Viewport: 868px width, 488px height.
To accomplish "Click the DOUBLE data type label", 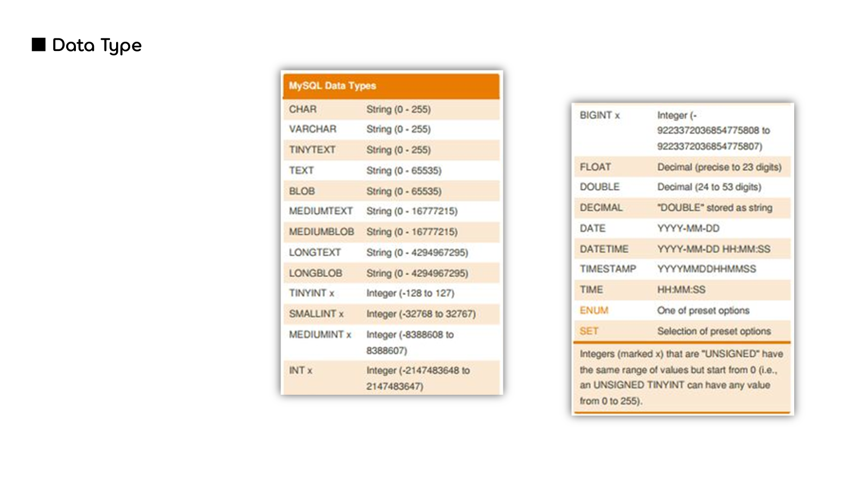I will point(599,187).
